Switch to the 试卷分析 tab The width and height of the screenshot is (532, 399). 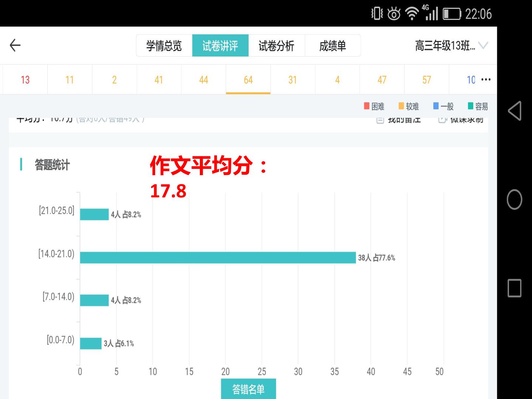tap(276, 45)
